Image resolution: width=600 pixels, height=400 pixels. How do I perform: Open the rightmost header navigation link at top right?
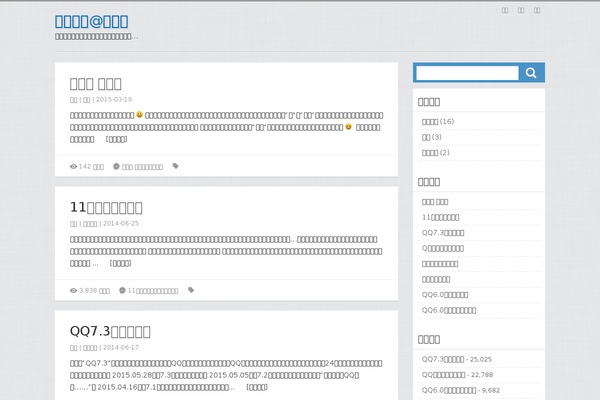point(537,10)
